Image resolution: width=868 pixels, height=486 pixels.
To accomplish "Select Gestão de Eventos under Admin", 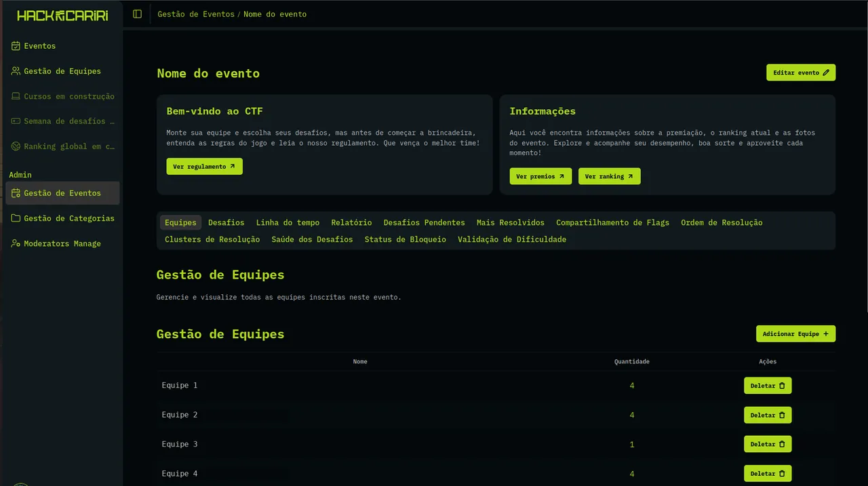I will pos(62,193).
